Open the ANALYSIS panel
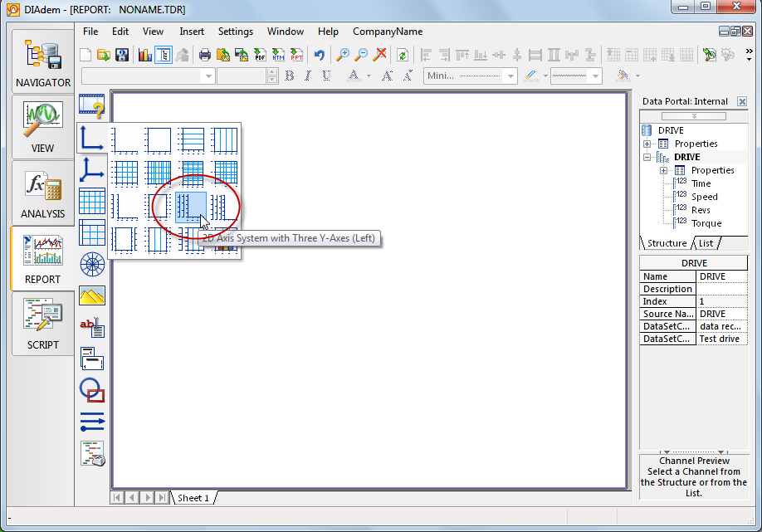The width and height of the screenshot is (762, 532). 43,193
